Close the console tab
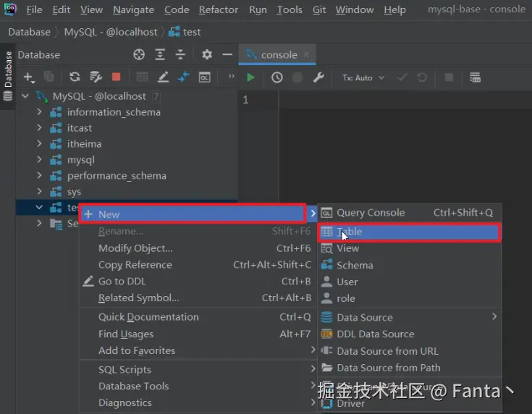Image resolution: width=532 pixels, height=414 pixels. pyautogui.click(x=306, y=54)
